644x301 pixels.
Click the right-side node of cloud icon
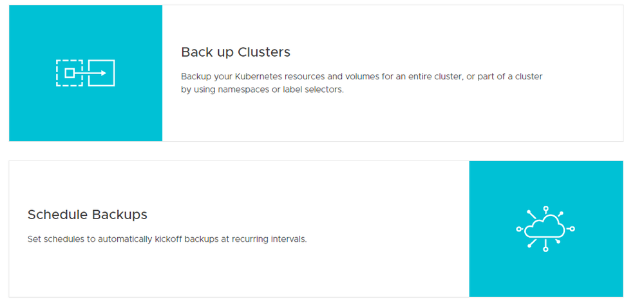pyautogui.click(x=572, y=229)
